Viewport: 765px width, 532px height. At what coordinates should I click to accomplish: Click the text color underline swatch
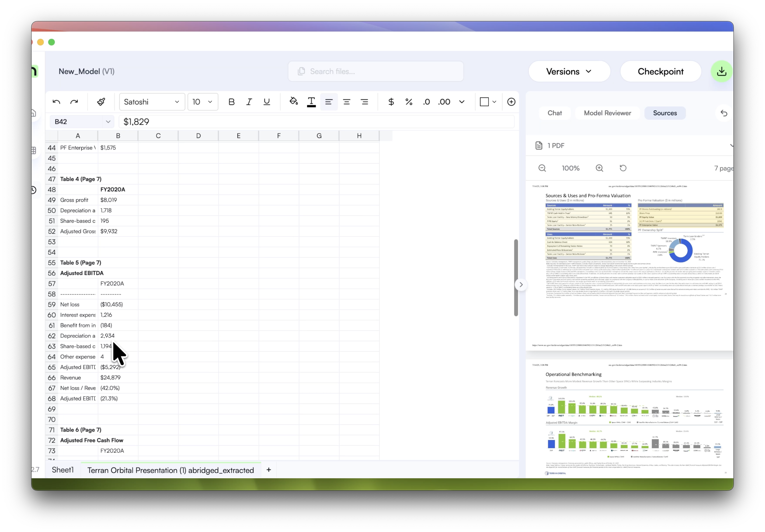click(311, 102)
